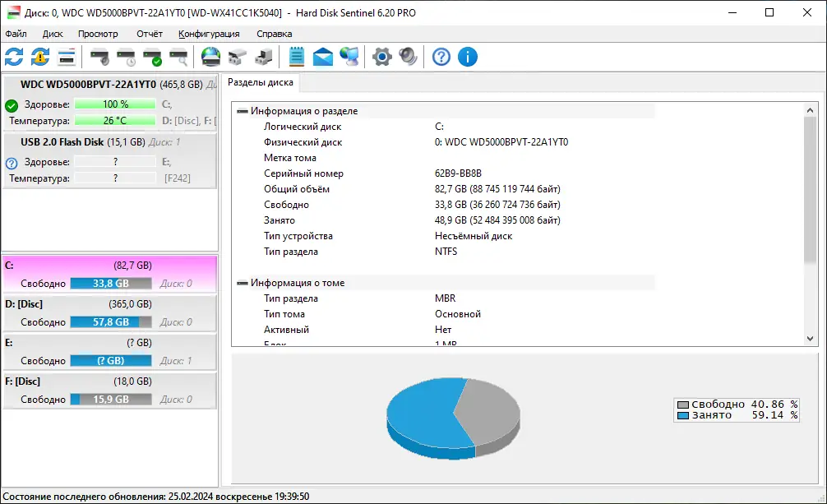Click the grey Свободно legend swatch
The width and height of the screenshot is (827, 504).
[x=683, y=405]
